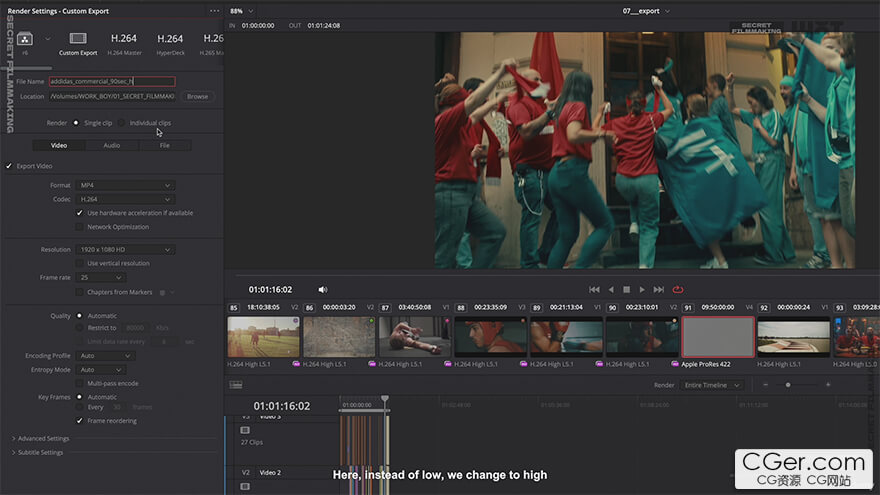This screenshot has width=880, height=495.
Task: Jump to the last frame in the viewer
Action: pos(659,290)
